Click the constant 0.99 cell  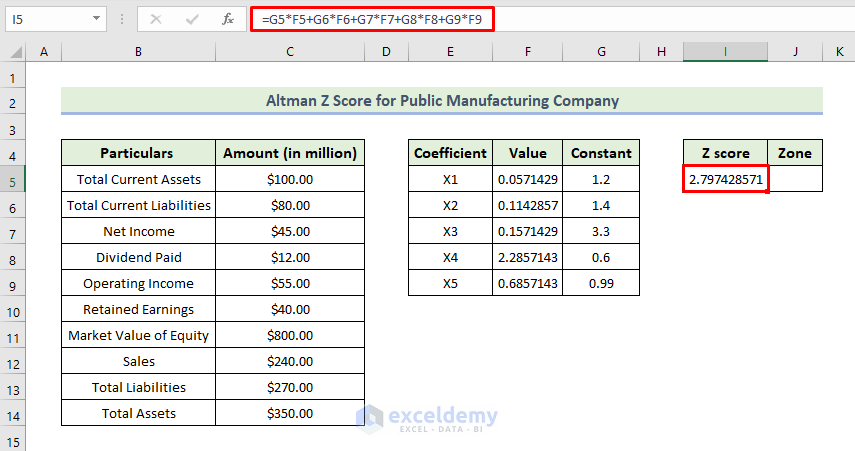click(x=601, y=283)
